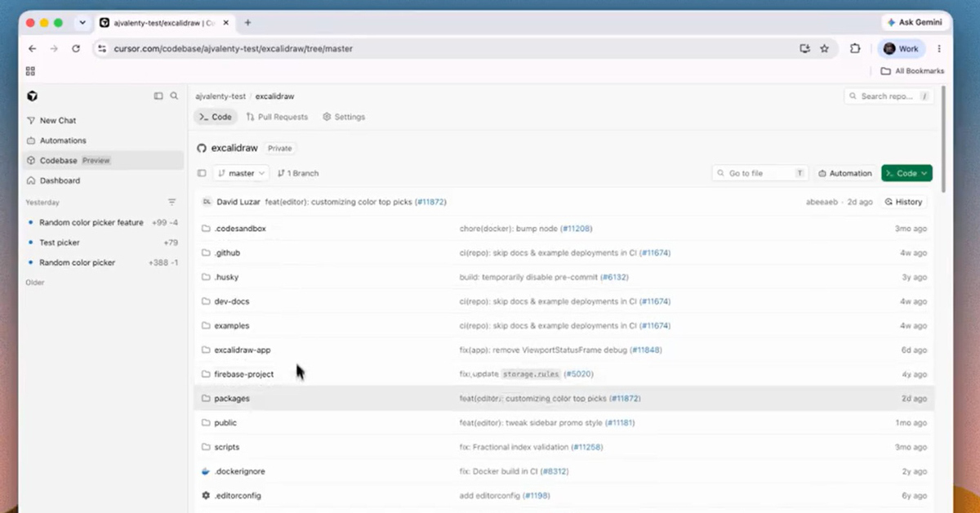The image size is (980, 513).
Task: Click the filter icon beside Yesterday
Action: (171, 202)
